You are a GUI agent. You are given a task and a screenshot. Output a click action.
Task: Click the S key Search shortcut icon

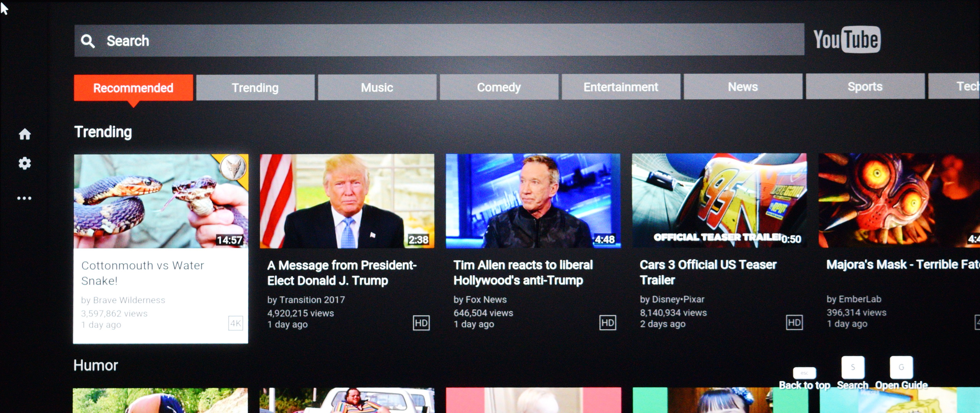point(853,367)
